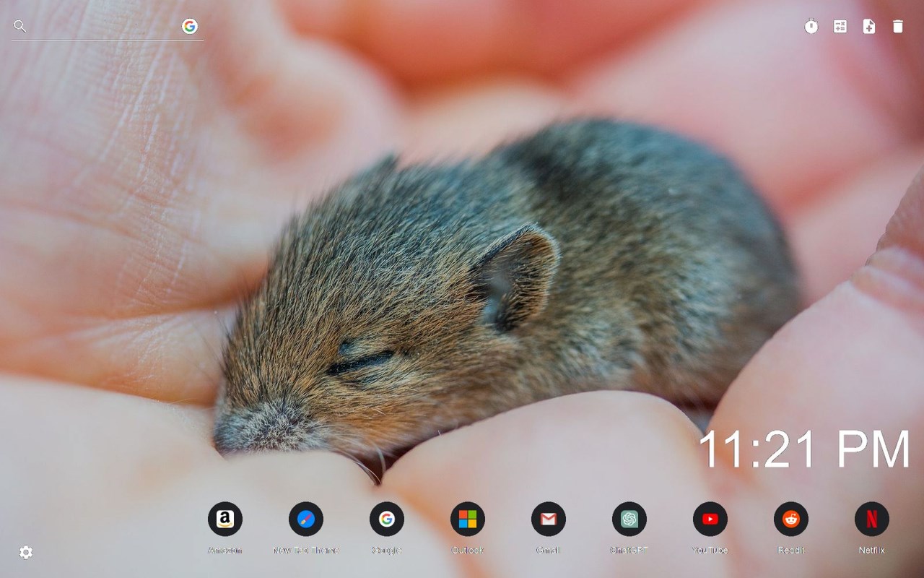Open the New Tab Theme shortcut
924x578 pixels.
click(306, 519)
